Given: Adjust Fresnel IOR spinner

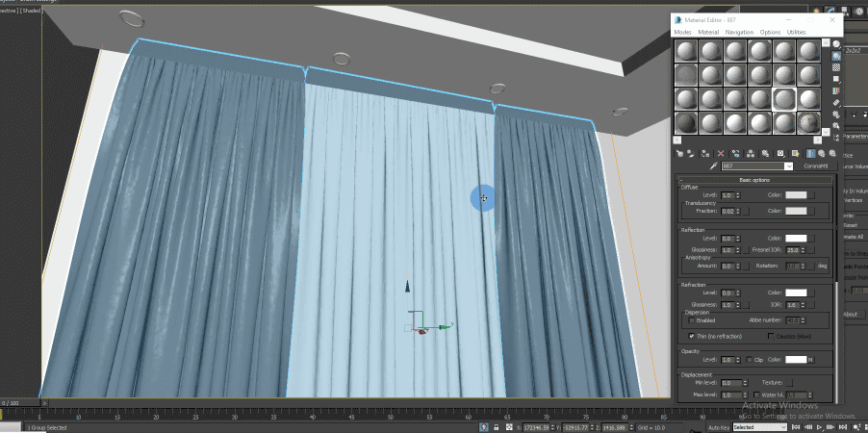Looking at the screenshot, I should (x=804, y=250).
